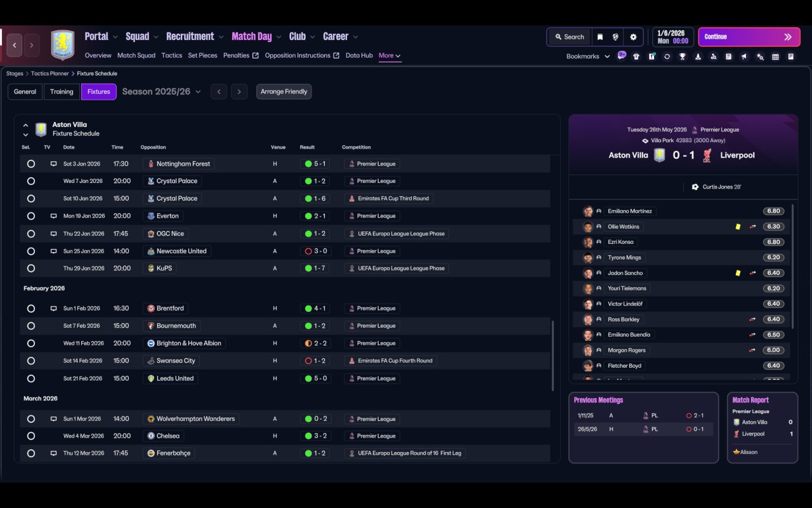This screenshot has width=812, height=508.
Task: Open the Match Day dropdown menu
Action: click(x=257, y=37)
